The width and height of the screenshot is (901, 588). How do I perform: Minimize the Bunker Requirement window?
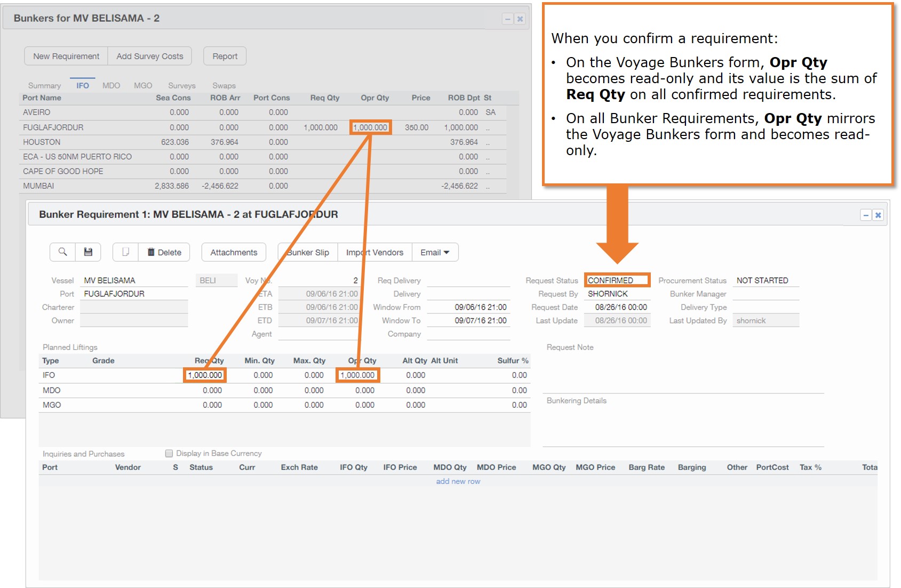[x=865, y=215]
